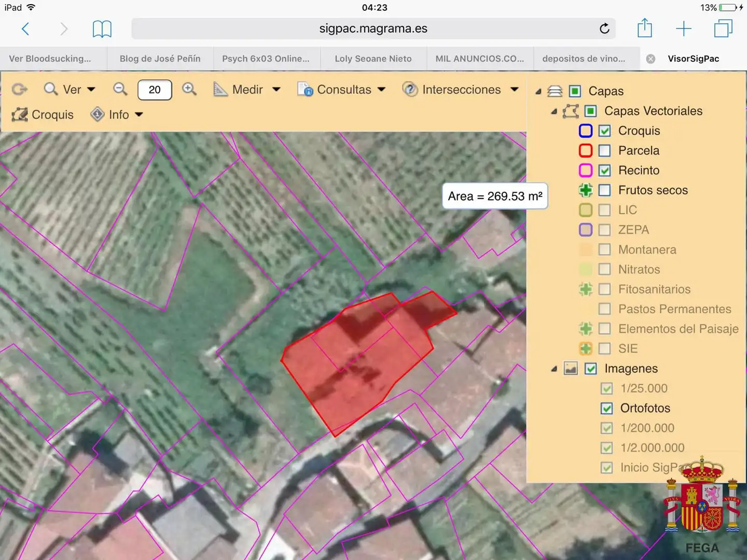Click the Ver magnifier icon
The width and height of the screenshot is (747, 560).
pyautogui.click(x=51, y=89)
